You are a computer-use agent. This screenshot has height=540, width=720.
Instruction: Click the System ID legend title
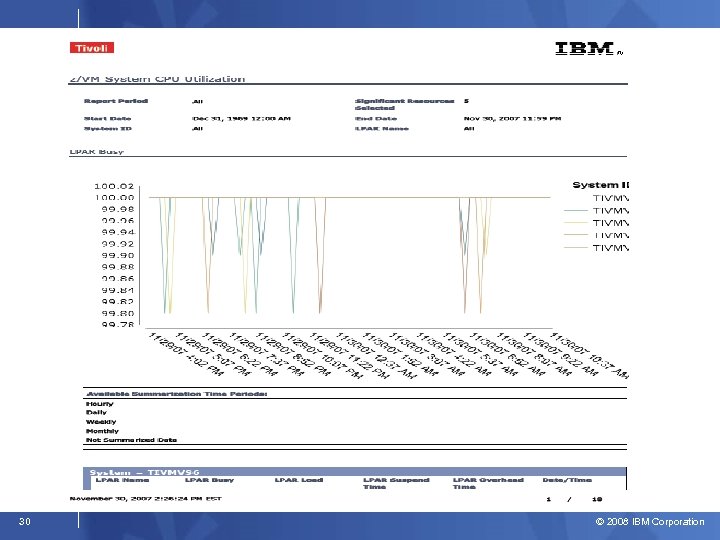click(600, 185)
